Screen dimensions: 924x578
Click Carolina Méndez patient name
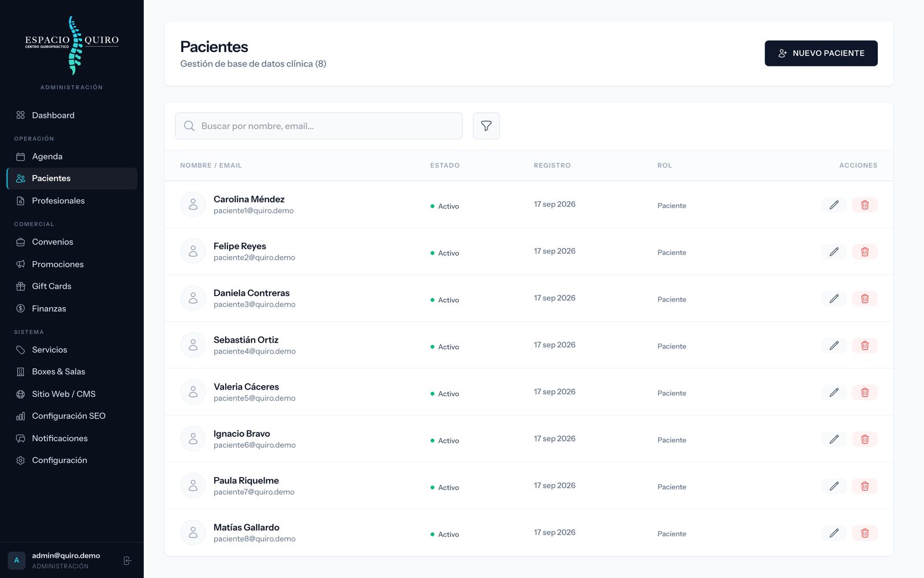[x=249, y=199]
